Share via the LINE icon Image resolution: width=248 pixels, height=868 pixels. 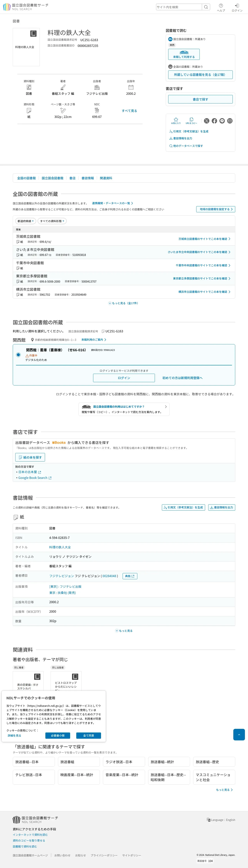222,121
